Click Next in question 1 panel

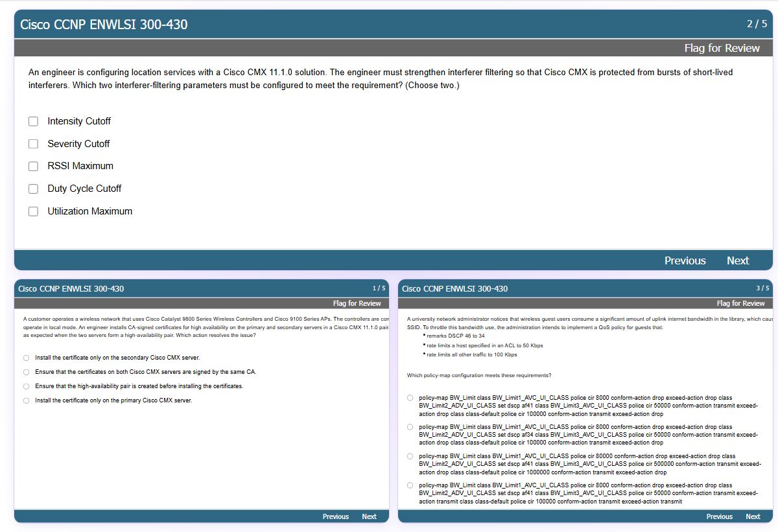point(369,516)
